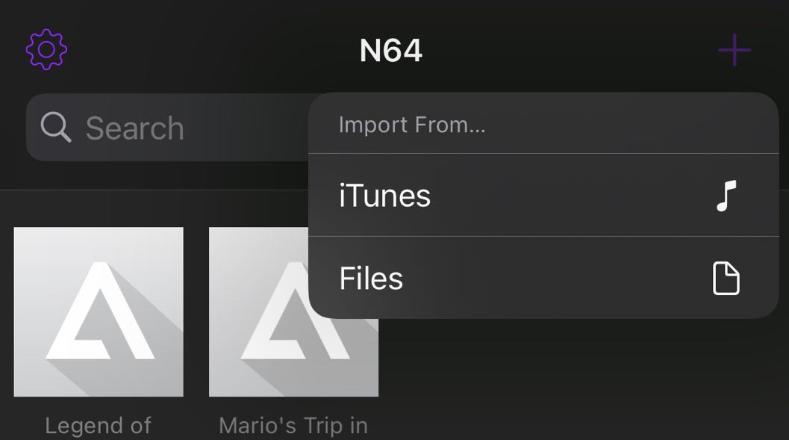Click the empty library area below the import menu

point(580,380)
